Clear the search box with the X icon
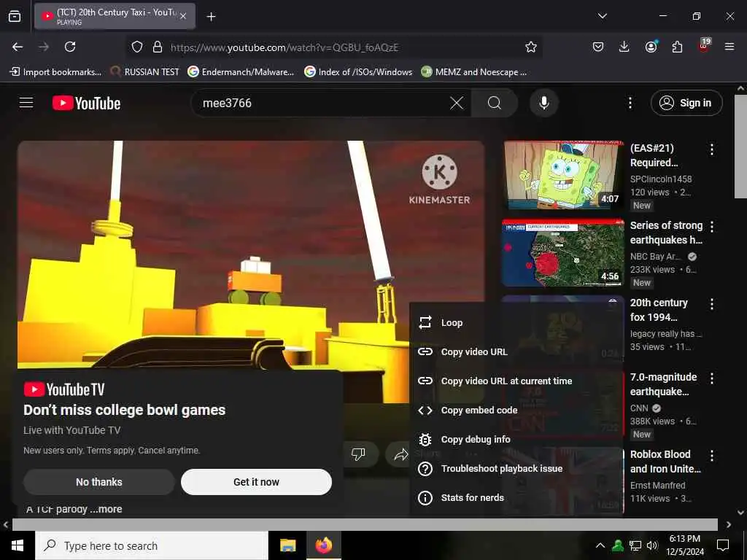 click(x=457, y=103)
